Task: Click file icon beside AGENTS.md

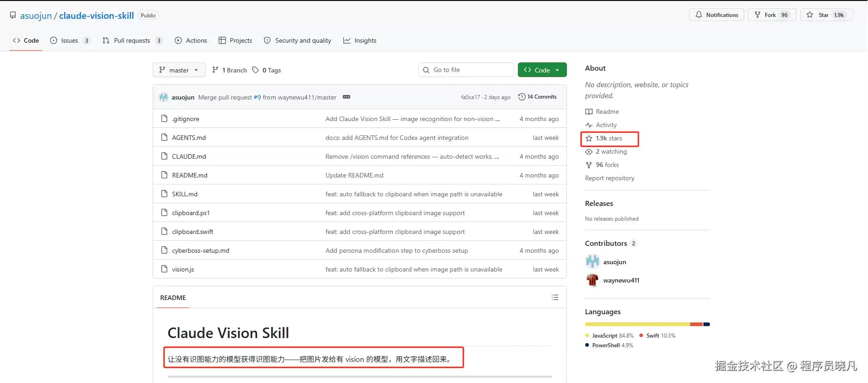Action: 164,138
